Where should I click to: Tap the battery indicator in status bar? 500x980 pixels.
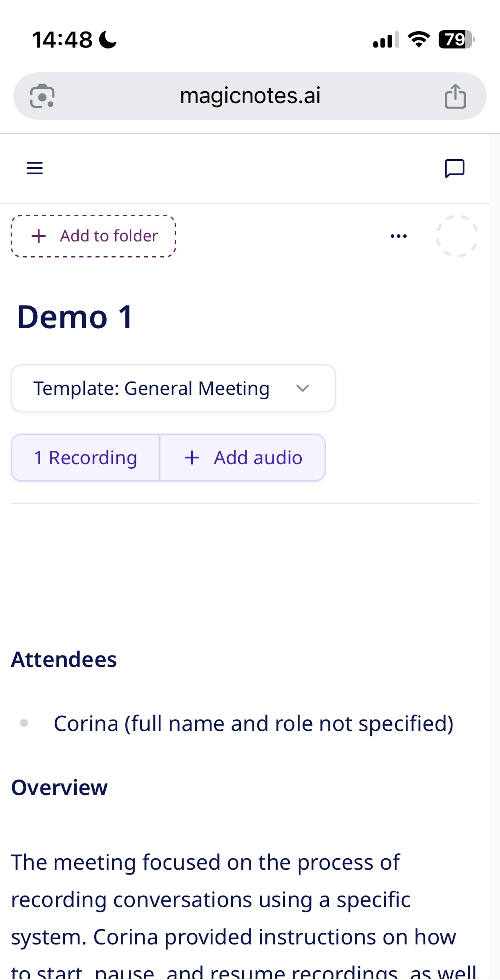tap(456, 40)
